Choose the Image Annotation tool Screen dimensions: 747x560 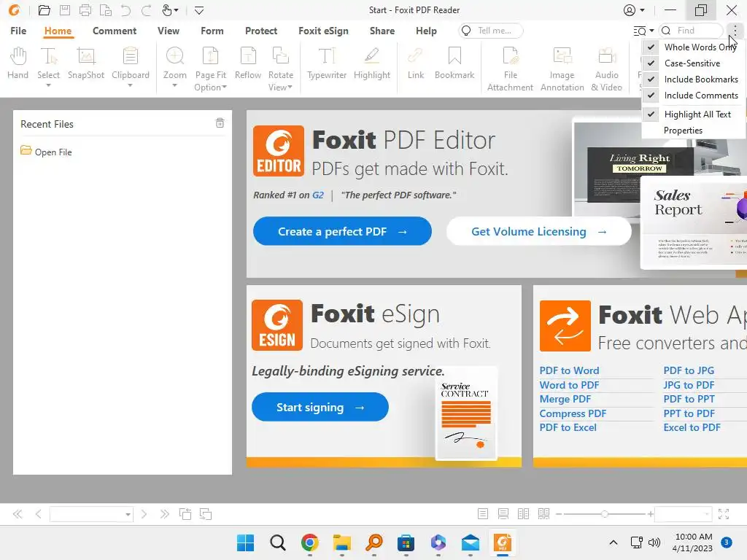(562, 69)
